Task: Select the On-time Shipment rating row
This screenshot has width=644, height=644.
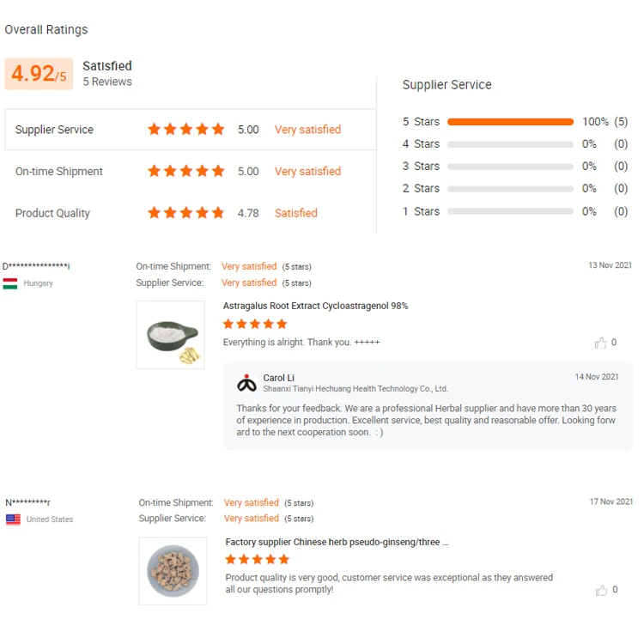Action: (x=59, y=172)
